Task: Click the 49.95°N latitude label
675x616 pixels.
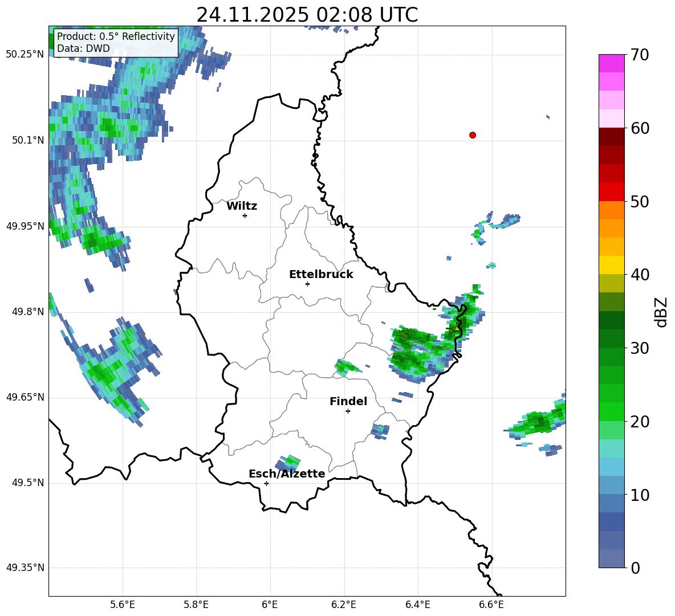Action: (x=25, y=226)
